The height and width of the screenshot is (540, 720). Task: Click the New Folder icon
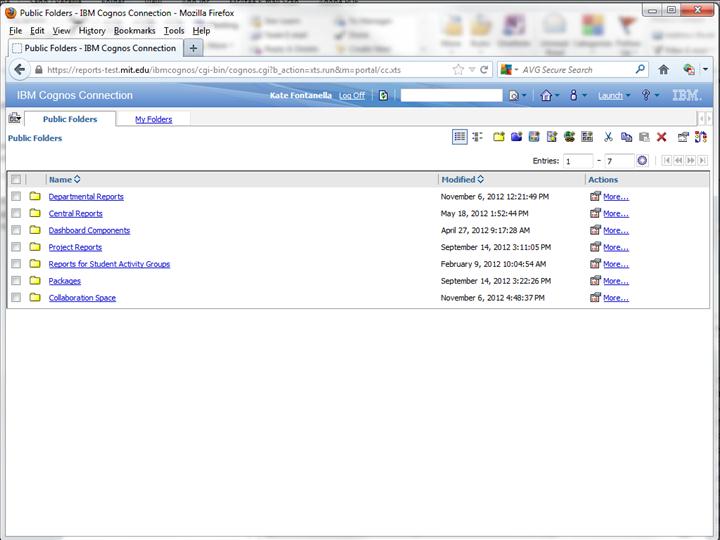click(498, 137)
